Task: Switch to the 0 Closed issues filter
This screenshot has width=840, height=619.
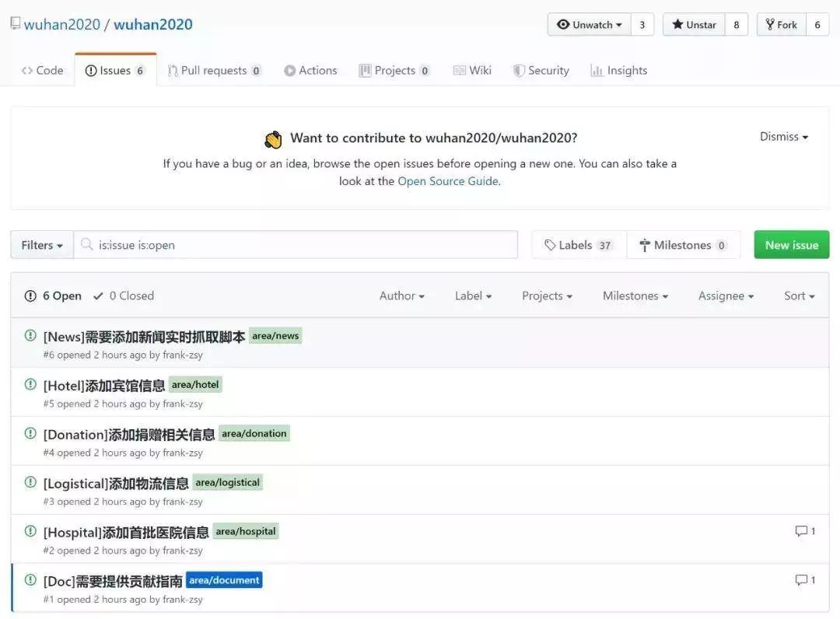Action: coord(125,296)
